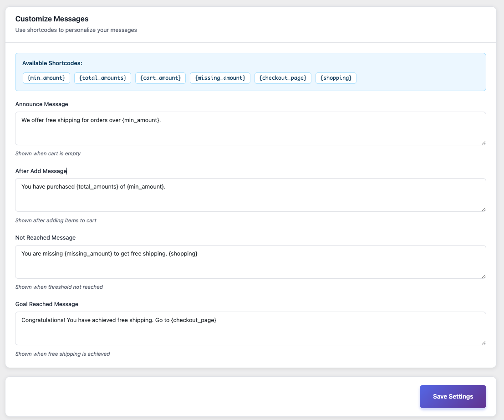Viewport: 504px width, 420px height.
Task: Click the 'Shown when cart is empty' helper text
Action: [x=48, y=154]
